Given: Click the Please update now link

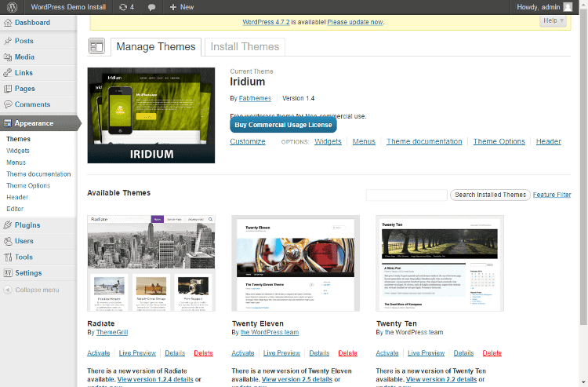Looking at the screenshot, I should click(x=354, y=22).
